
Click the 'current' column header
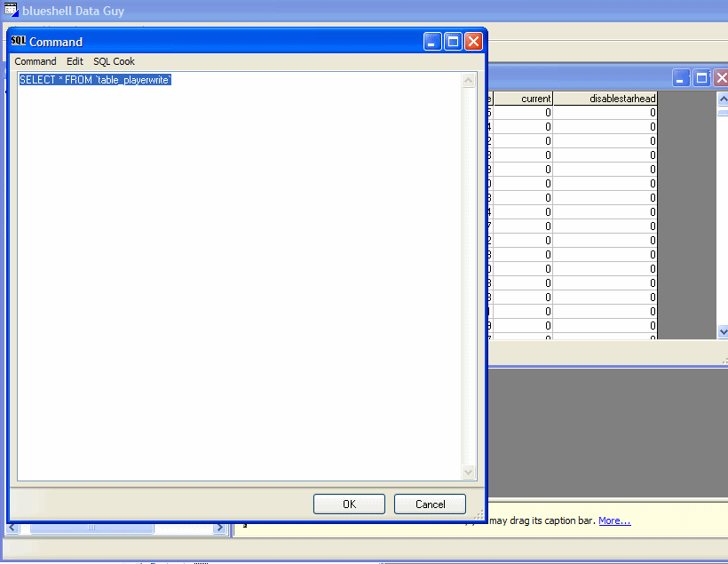(524, 99)
